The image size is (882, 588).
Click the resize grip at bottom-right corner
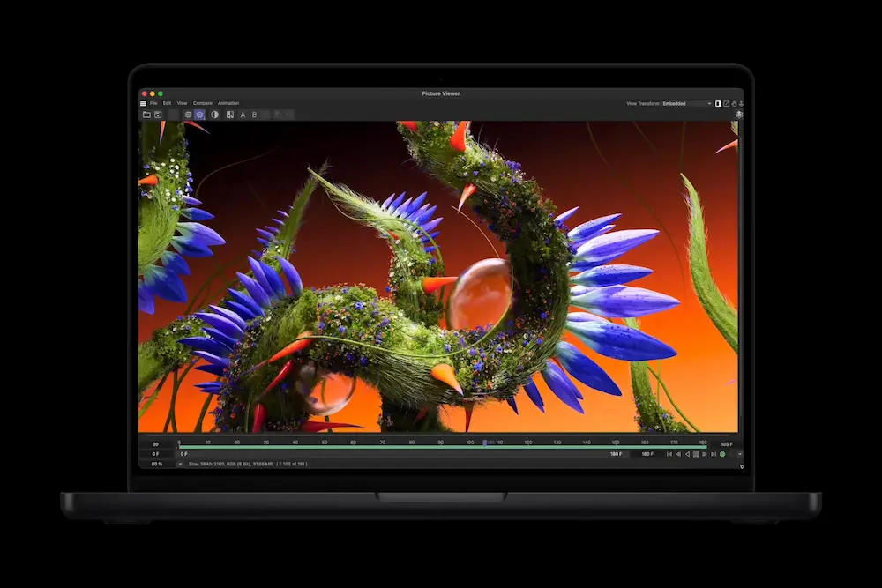tap(741, 466)
